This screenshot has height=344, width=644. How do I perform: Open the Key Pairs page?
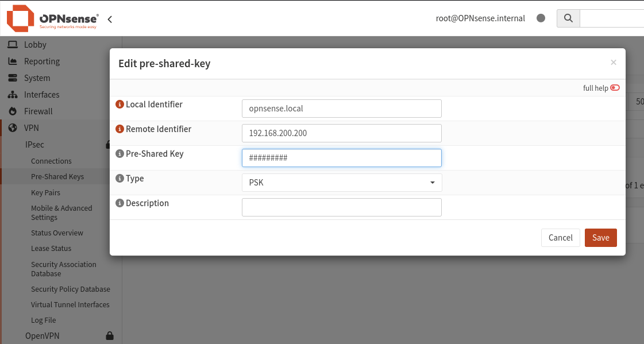45,192
